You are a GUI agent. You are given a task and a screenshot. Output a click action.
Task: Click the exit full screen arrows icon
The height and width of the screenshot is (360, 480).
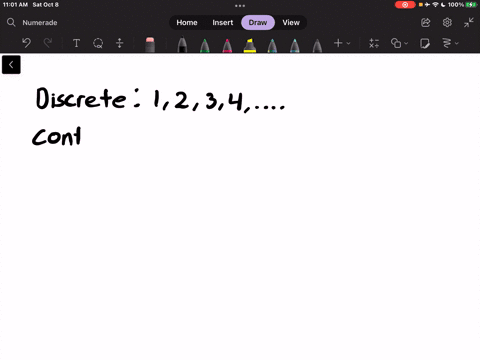pyautogui.click(x=468, y=22)
